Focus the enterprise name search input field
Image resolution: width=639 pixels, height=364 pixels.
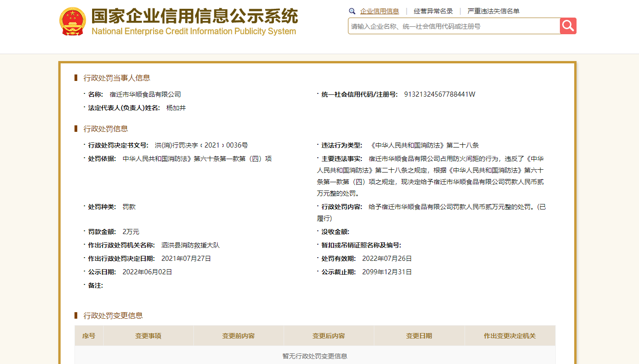(454, 26)
